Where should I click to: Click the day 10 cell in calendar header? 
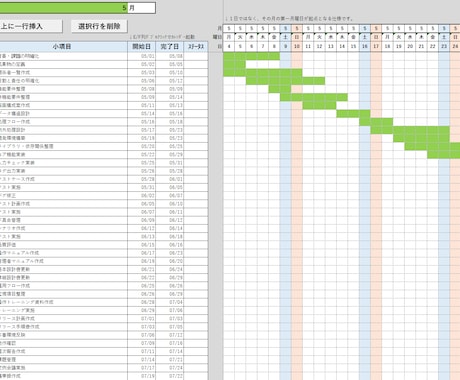(x=297, y=46)
